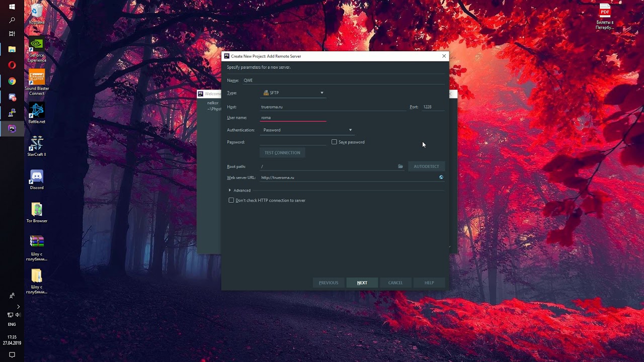Focus the User name field roma

[293, 118]
